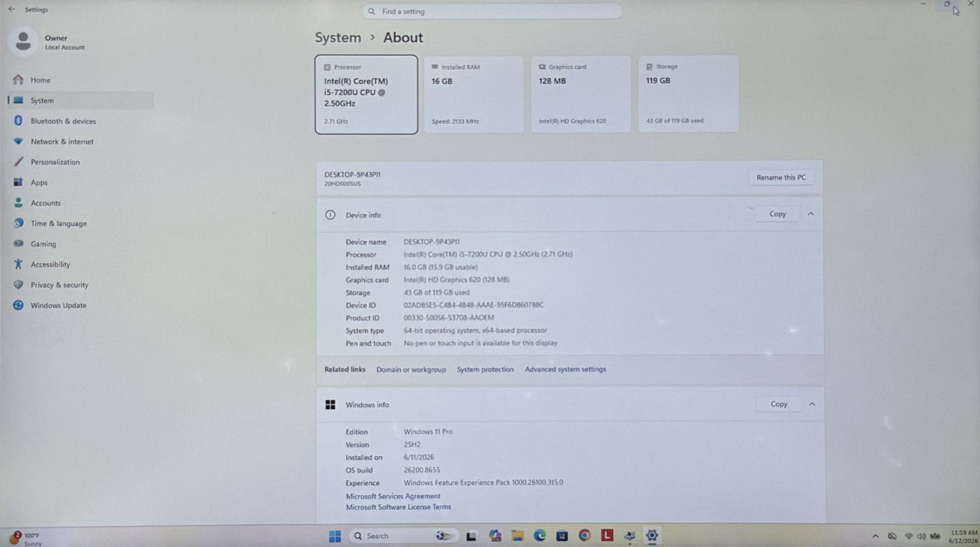Select System in the sidebar

click(x=80, y=100)
